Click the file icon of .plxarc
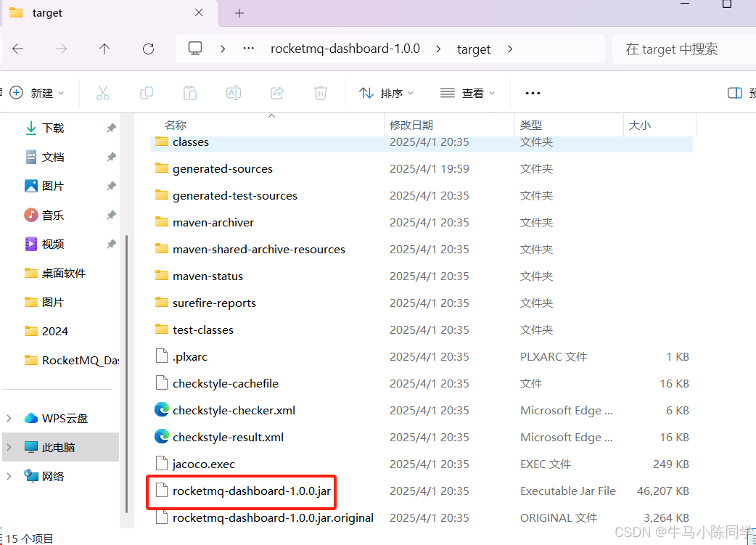Image resolution: width=756 pixels, height=545 pixels. [x=162, y=356]
